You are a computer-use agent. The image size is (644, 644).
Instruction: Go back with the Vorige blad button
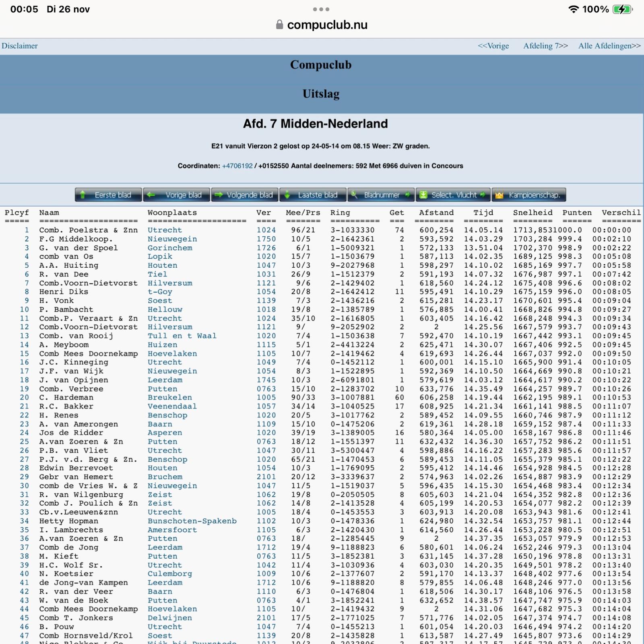(177, 195)
